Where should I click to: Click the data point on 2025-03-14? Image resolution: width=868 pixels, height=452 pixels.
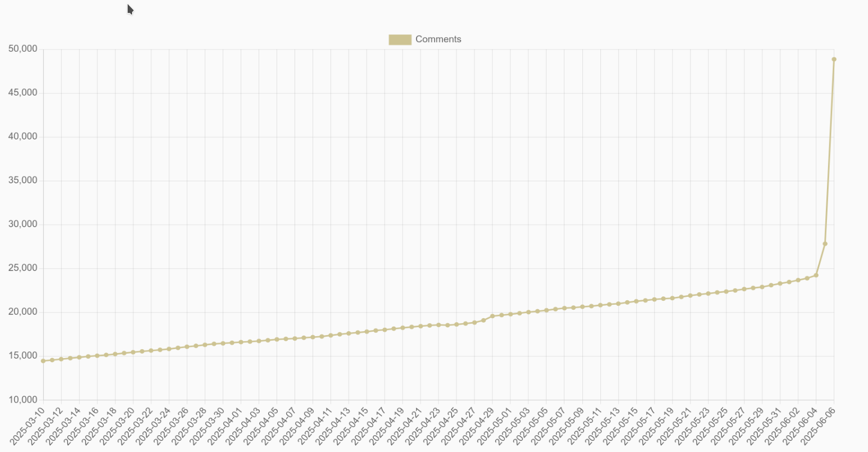tap(79, 357)
